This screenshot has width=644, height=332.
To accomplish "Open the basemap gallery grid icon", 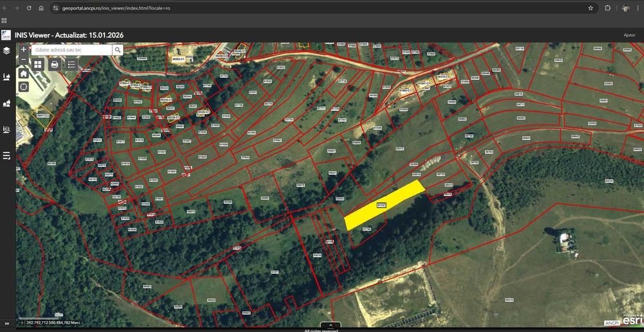I will pyautogui.click(x=38, y=64).
